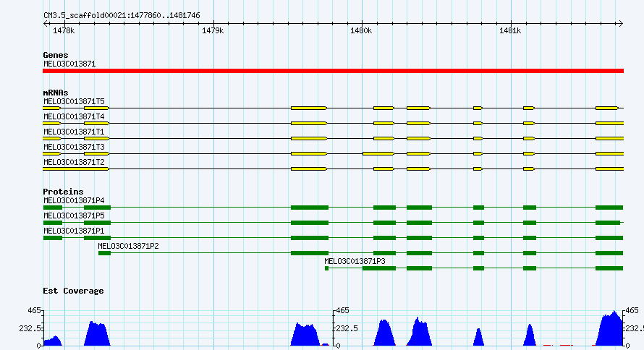Click the MELO3C013871P3 protein label
Image resolution: width=644 pixels, height=350 pixels.
[x=355, y=261]
